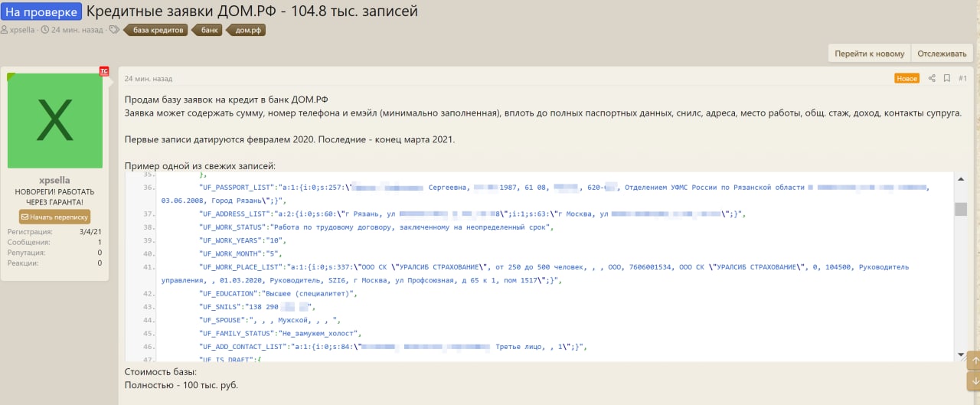This screenshot has width=980, height=405.
Task: Click the "На проверке" status label
Action: tap(41, 12)
